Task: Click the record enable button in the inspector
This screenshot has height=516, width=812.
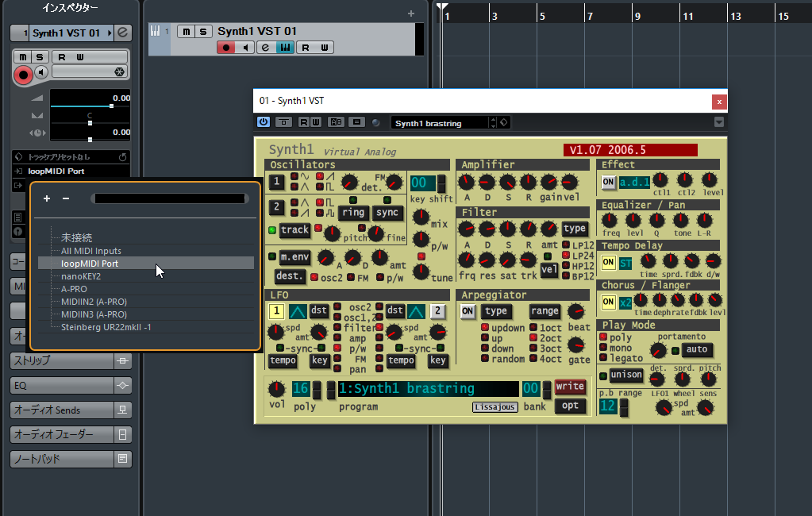Action: click(x=23, y=75)
